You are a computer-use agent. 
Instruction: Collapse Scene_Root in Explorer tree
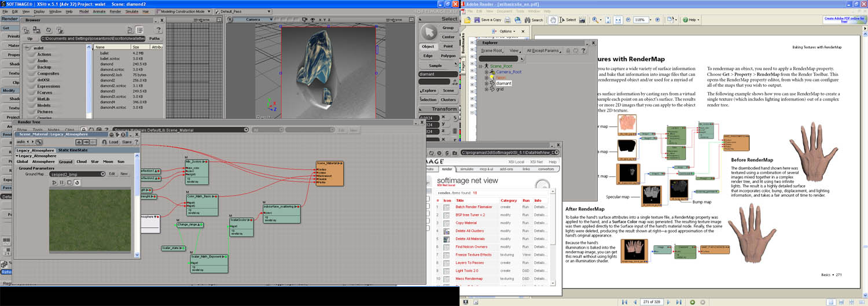(x=480, y=67)
